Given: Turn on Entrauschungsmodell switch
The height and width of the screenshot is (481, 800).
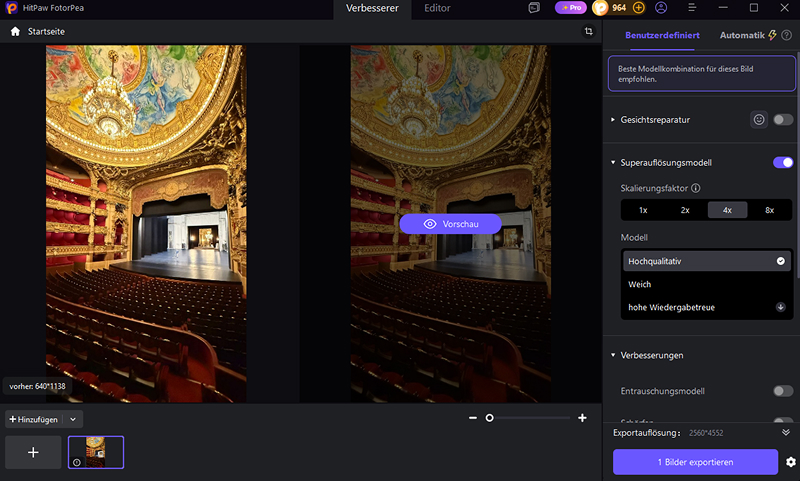Looking at the screenshot, I should 783,391.
